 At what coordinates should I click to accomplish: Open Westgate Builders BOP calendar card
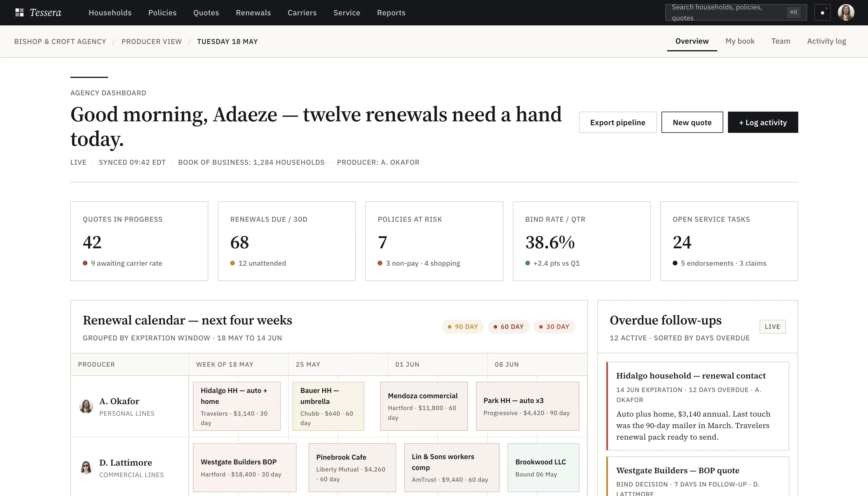click(245, 467)
